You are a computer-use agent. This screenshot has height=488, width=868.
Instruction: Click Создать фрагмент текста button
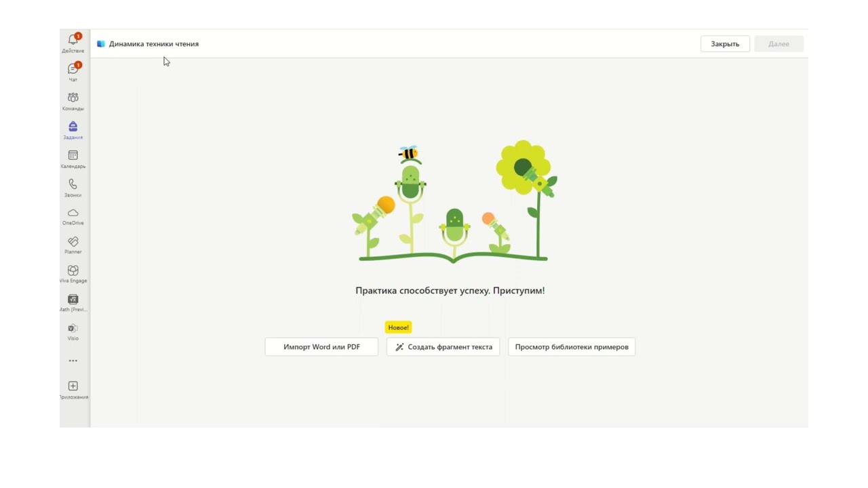tap(443, 347)
